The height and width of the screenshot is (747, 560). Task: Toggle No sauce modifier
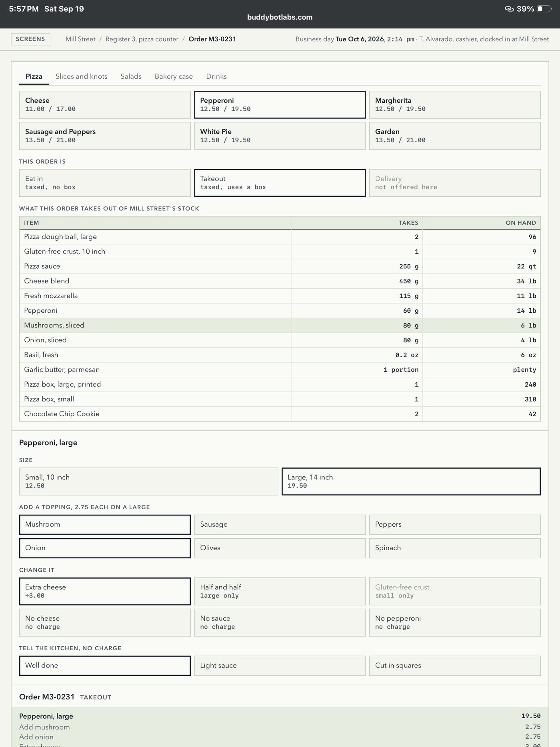280,623
